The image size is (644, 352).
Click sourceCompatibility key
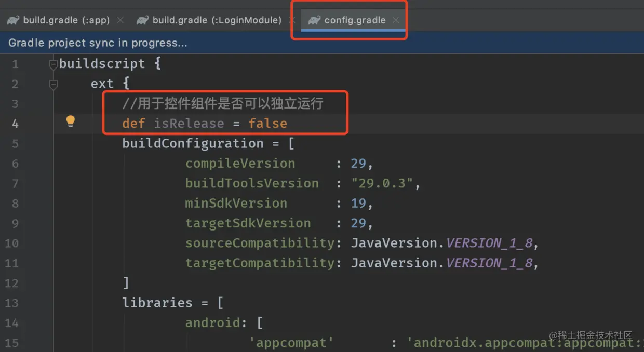click(x=260, y=243)
